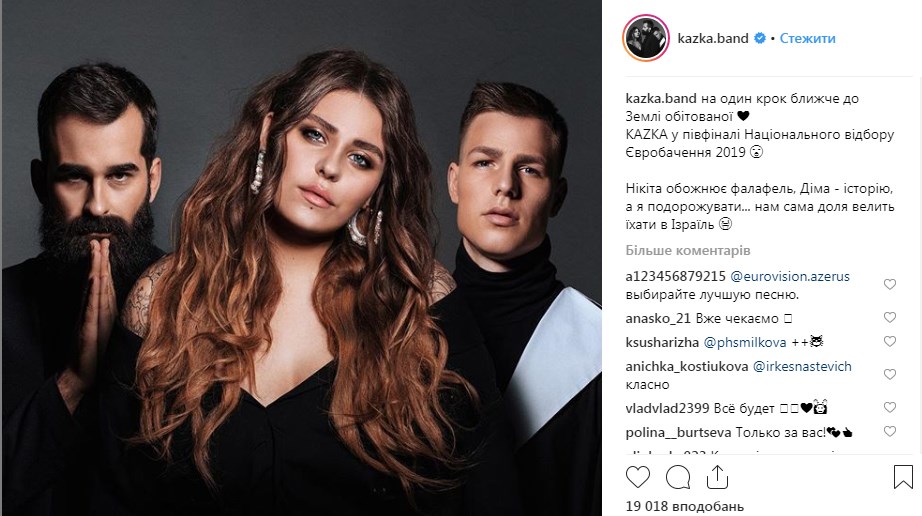Screen dimensions: 922x516
Task: Like ksusharizha's comment heart
Action: tap(890, 341)
